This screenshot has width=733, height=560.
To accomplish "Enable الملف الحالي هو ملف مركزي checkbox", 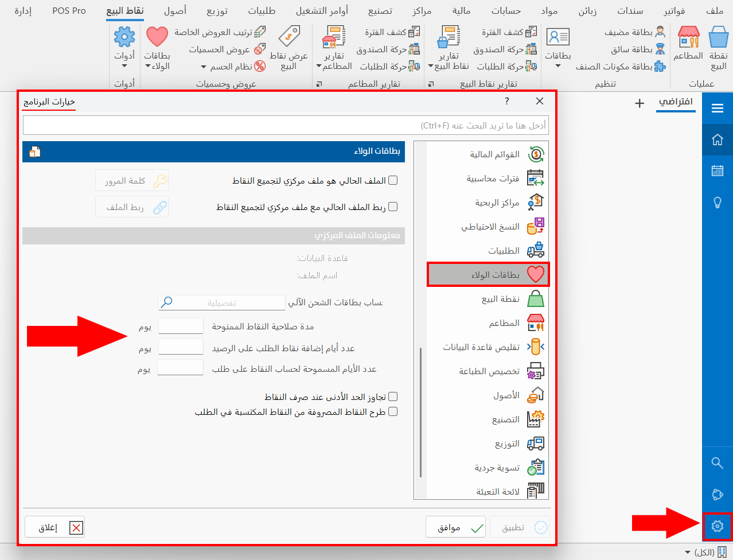I will tap(393, 180).
